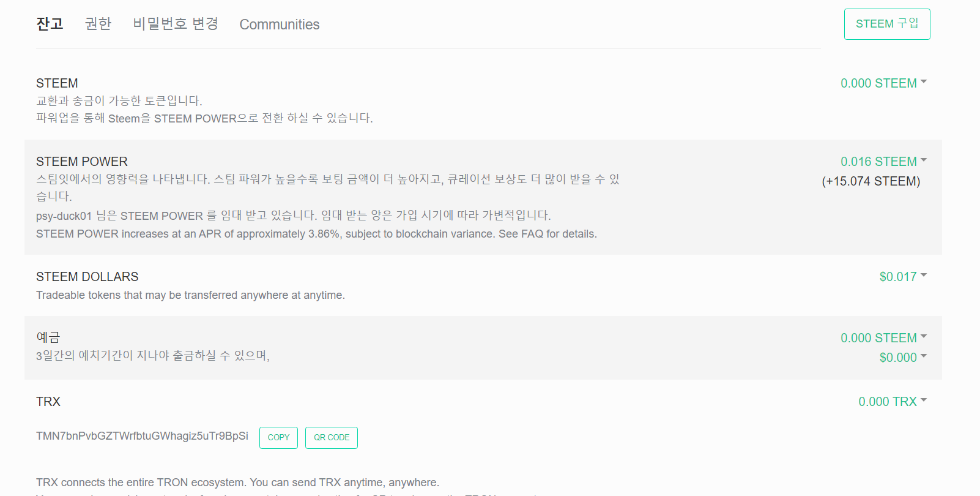Image resolution: width=980 pixels, height=496 pixels.
Task: Select the TRX address TMN7bnPvbGZTWrfbtuGWhagiz5uTr9BpSi text
Action: click(142, 436)
